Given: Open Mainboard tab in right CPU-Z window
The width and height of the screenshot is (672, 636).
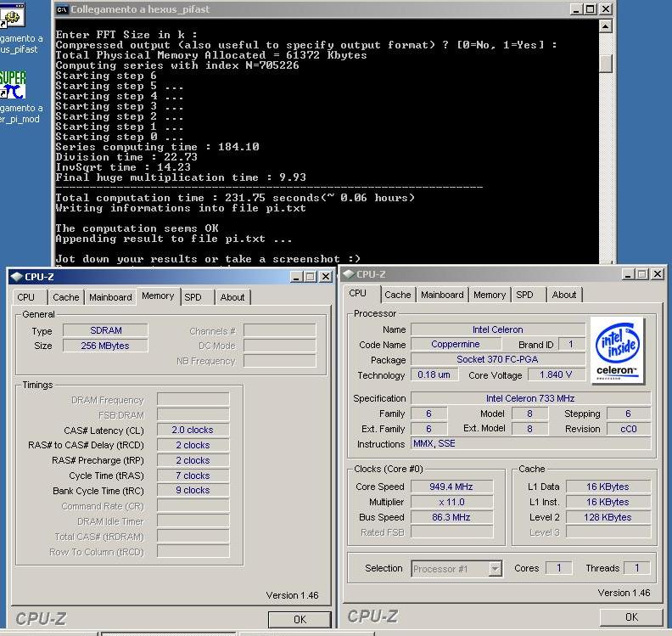Looking at the screenshot, I should pos(442,295).
